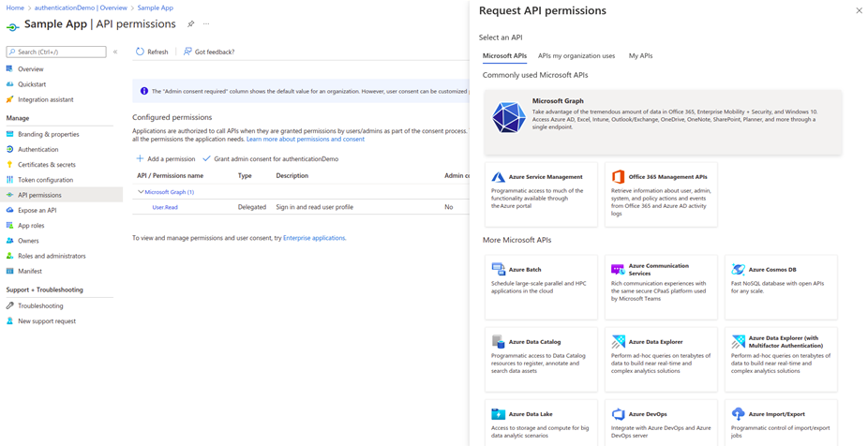Select the Microsoft Graph API card title
Screen dimensions: 868x446
point(558,100)
